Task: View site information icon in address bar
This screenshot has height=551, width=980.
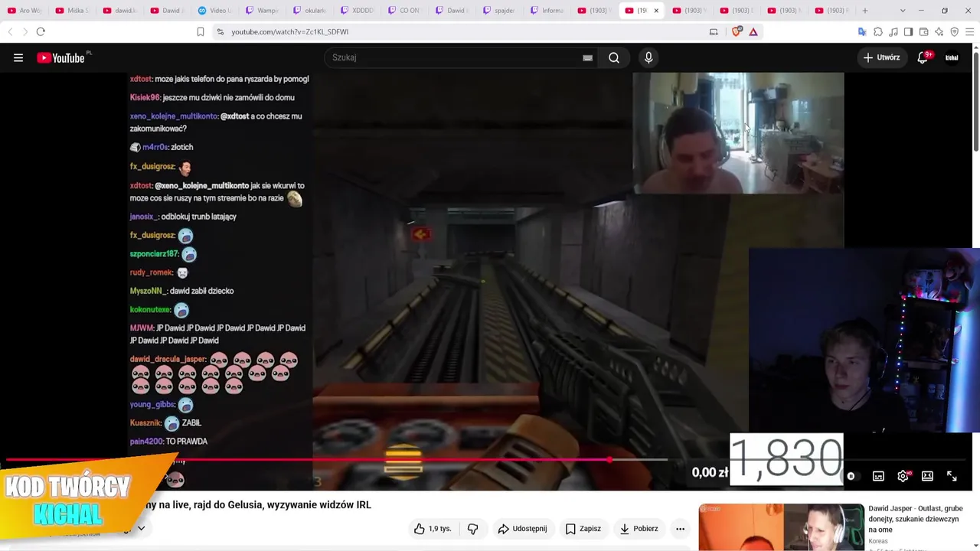Action: (220, 31)
